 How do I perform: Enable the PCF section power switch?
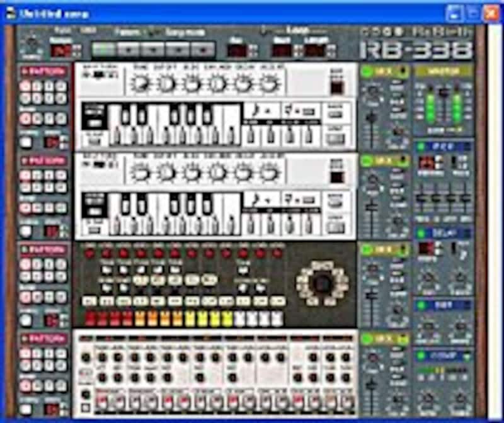tap(420, 146)
